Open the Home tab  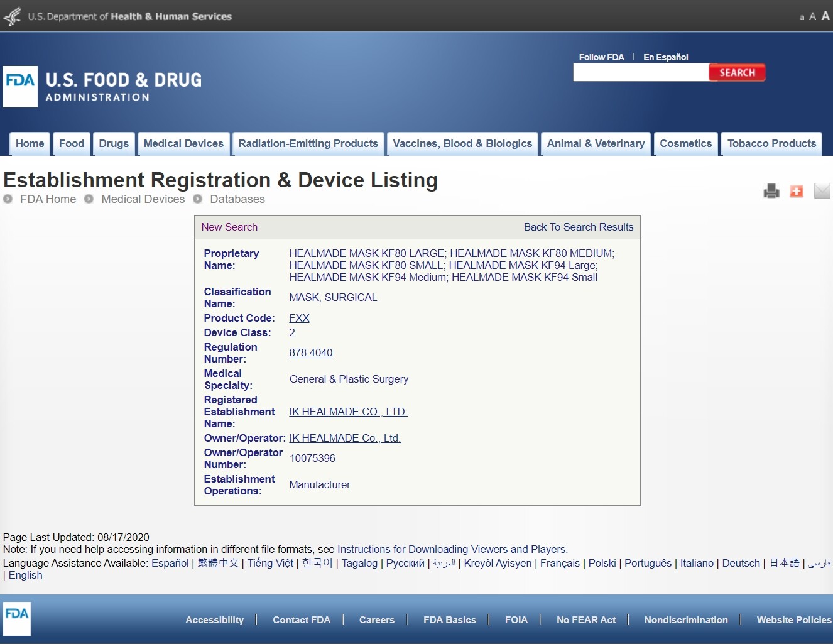pos(30,144)
